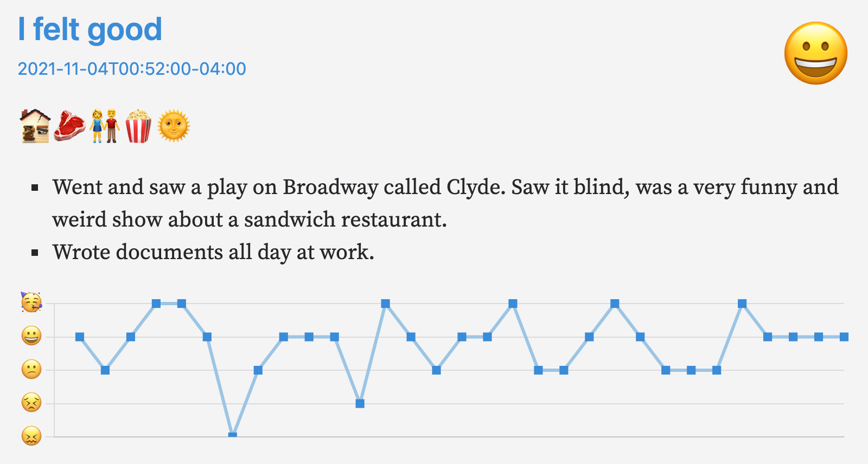Click the party face chart axis emoji
This screenshot has height=464, width=868.
click(x=31, y=302)
